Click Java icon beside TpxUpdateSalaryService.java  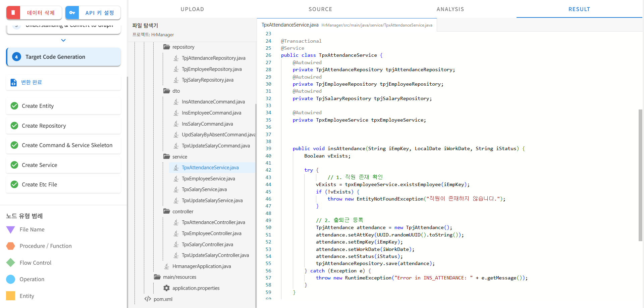(176, 201)
